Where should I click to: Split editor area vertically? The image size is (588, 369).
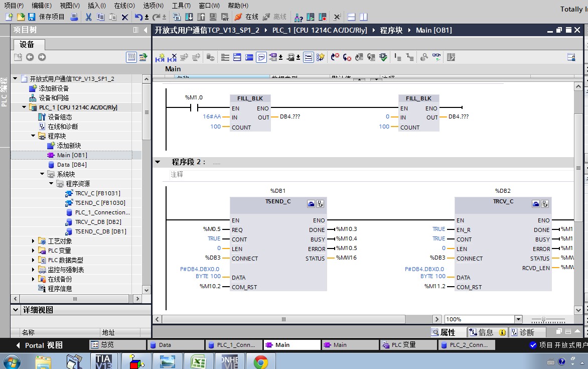tap(363, 17)
